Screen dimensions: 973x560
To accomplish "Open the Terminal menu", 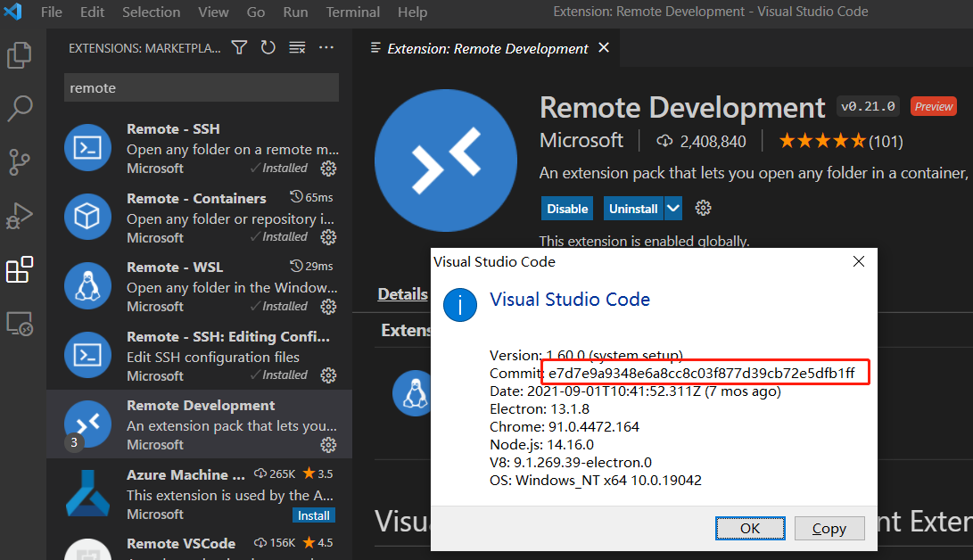I will click(x=352, y=12).
